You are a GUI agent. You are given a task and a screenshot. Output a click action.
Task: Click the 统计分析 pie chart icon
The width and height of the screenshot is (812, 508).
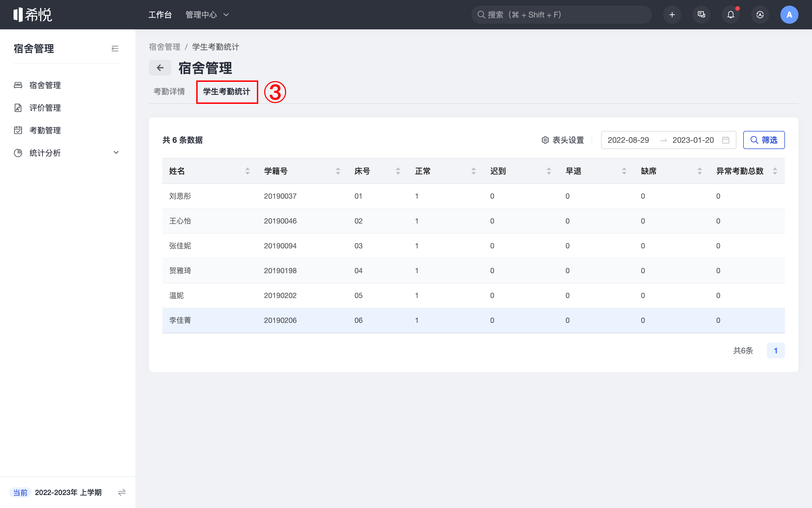pyautogui.click(x=18, y=153)
